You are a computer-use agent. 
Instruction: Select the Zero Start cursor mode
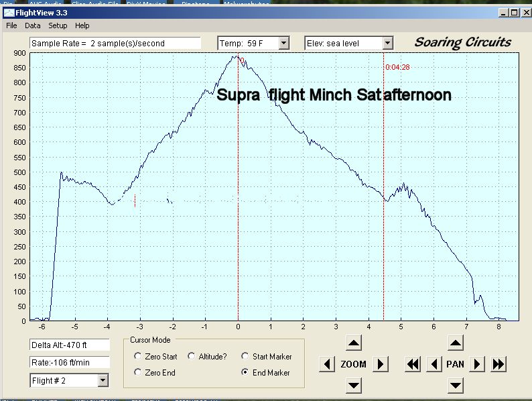coord(138,356)
